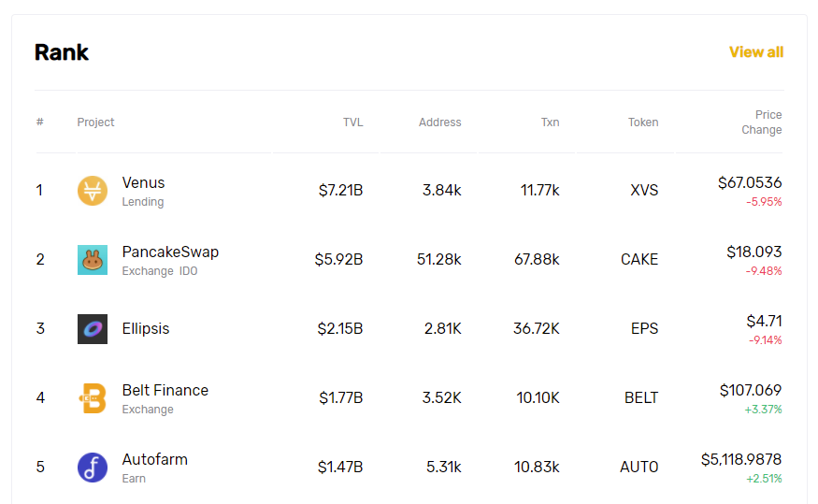Sort by the TVL column header
Viewport: 818px width, 504px height.
point(352,122)
